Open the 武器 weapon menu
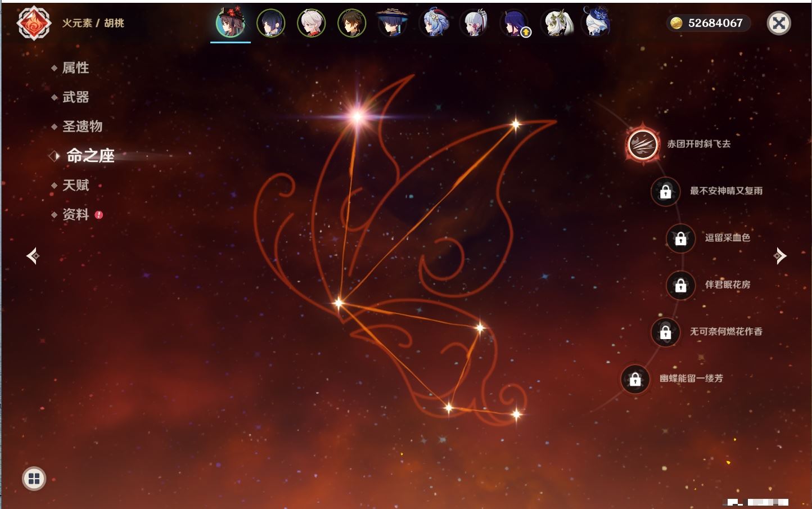812x509 pixels. coord(75,97)
